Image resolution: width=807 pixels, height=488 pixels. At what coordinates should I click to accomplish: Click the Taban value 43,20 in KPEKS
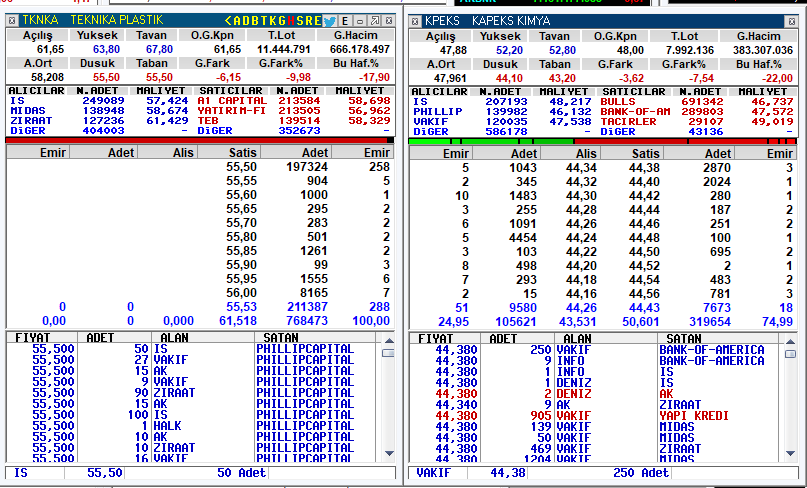tap(563, 79)
